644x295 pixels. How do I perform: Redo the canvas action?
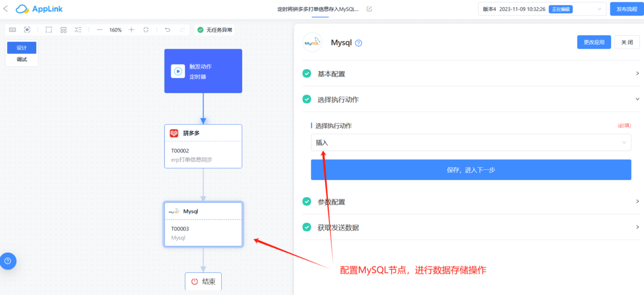(182, 29)
